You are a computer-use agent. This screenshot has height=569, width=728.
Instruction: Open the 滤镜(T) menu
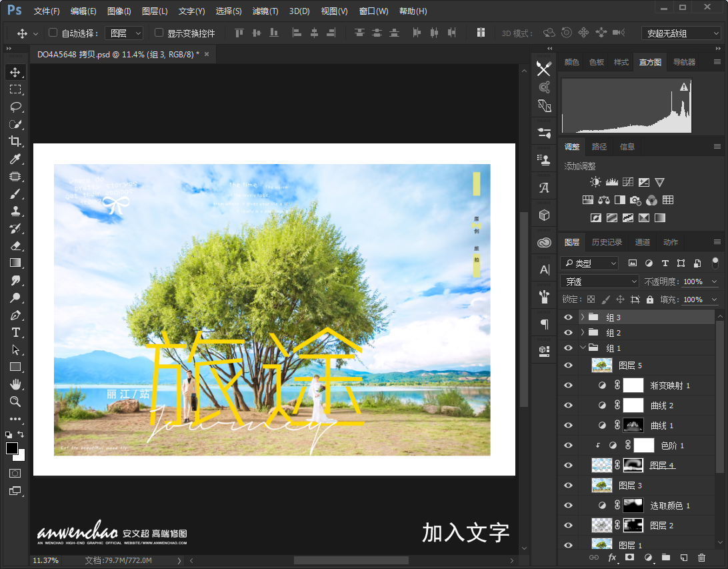point(265,11)
